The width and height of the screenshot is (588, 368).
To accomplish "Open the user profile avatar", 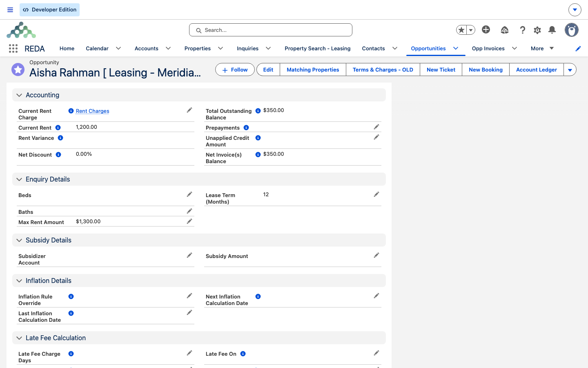I will tap(572, 30).
